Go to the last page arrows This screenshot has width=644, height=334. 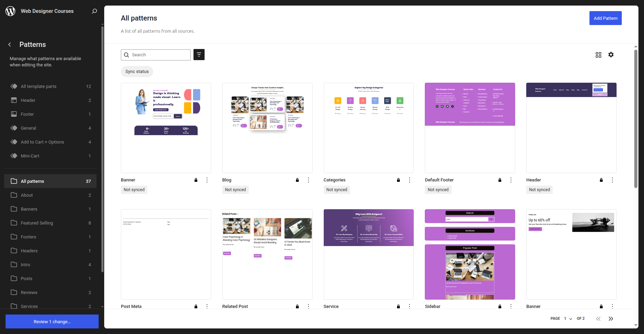[x=611, y=319]
